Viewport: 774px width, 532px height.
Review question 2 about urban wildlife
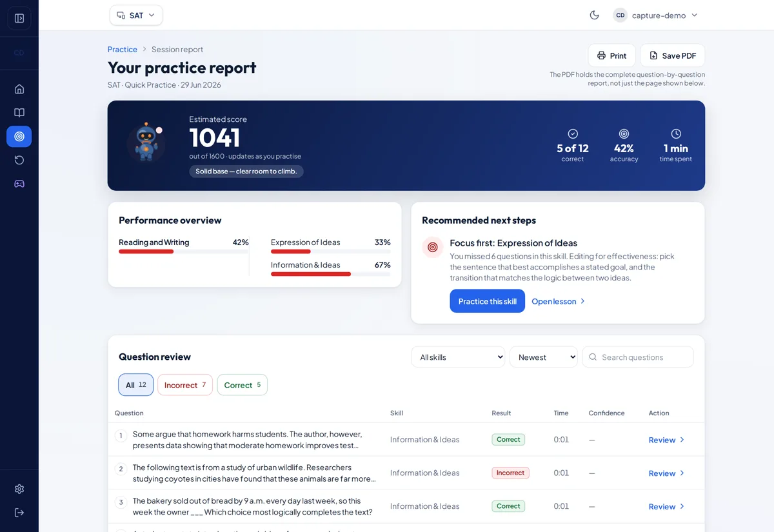tap(666, 473)
